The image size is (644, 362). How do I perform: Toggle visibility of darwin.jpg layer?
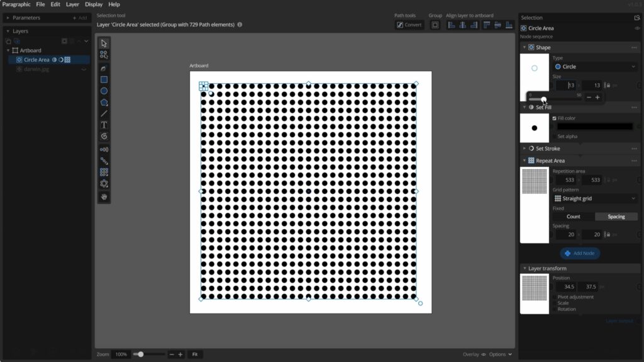click(84, 69)
